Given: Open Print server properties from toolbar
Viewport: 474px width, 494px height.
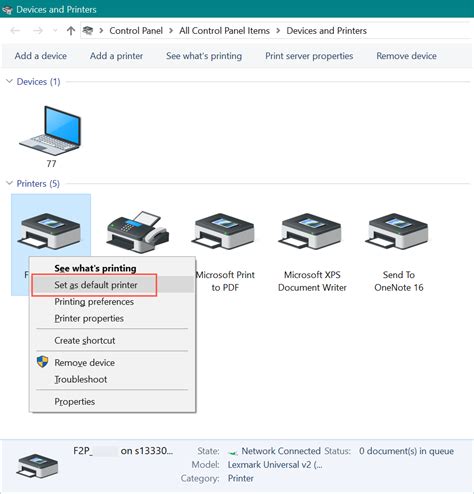Looking at the screenshot, I should point(309,56).
